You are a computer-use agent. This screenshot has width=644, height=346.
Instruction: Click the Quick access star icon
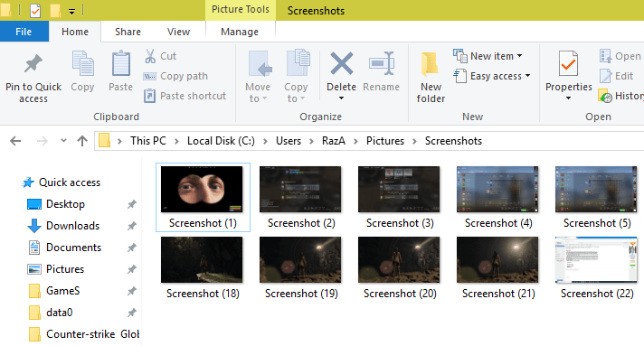28,182
